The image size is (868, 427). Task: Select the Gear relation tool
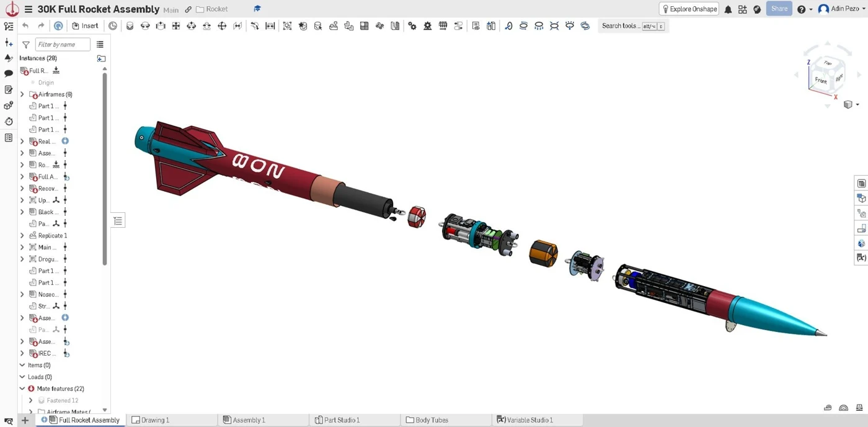412,26
